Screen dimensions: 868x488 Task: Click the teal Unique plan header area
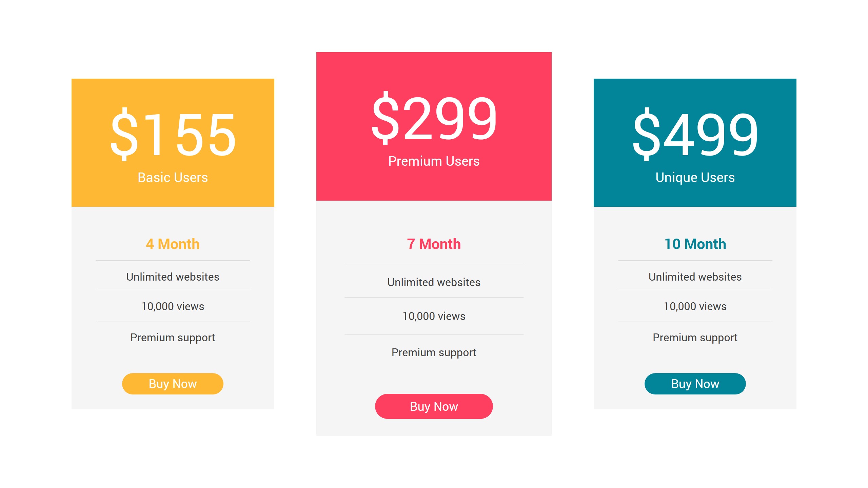point(695,98)
